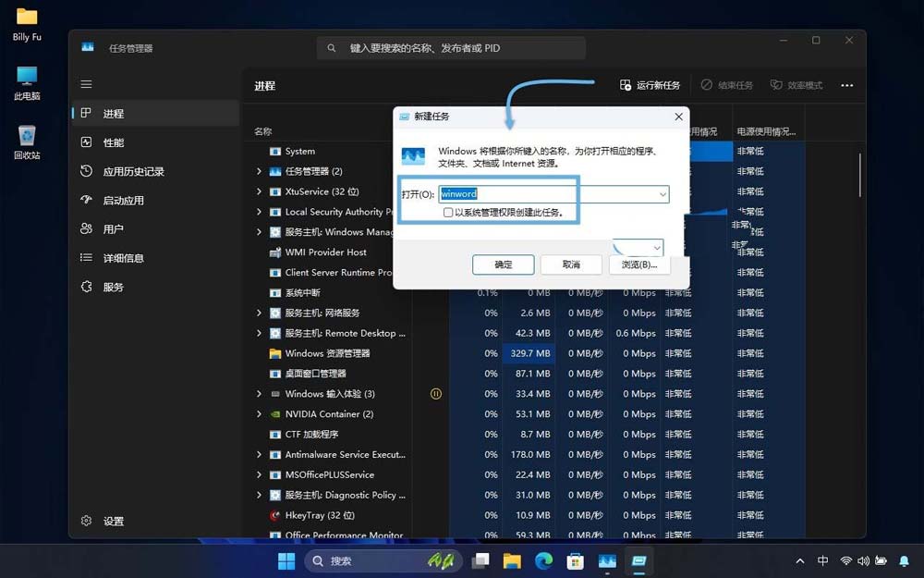Expand Local Security Authority process group
Viewport: 924px width, 578px height.
click(x=259, y=212)
